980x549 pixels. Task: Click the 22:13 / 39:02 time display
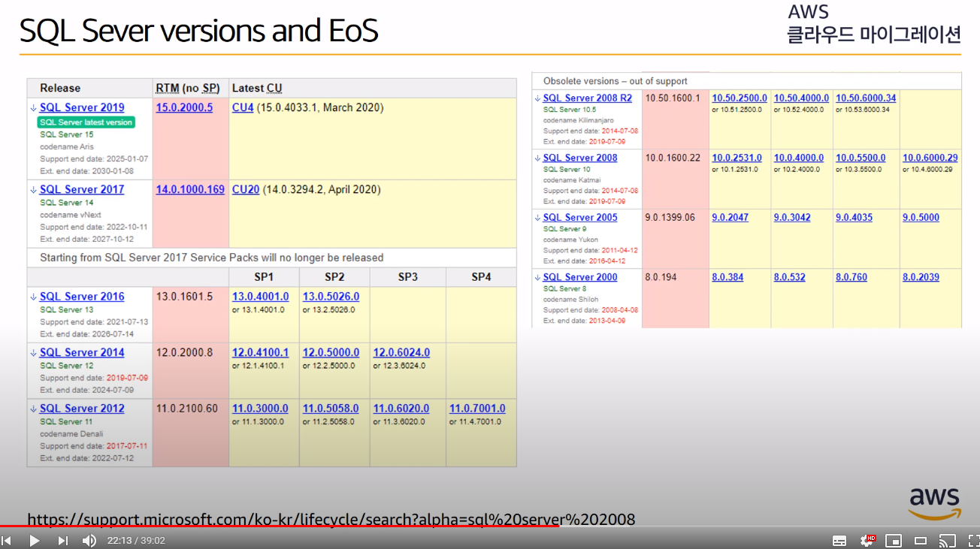(136, 541)
